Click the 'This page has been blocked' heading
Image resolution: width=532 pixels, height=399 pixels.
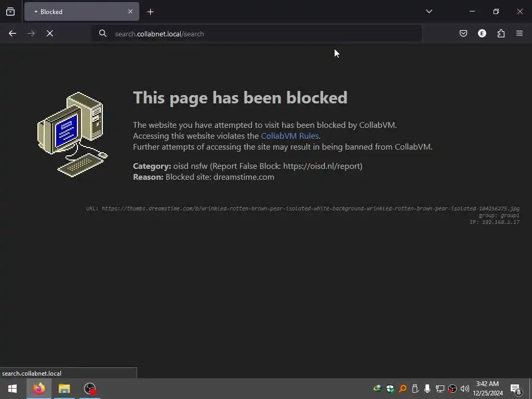point(240,98)
